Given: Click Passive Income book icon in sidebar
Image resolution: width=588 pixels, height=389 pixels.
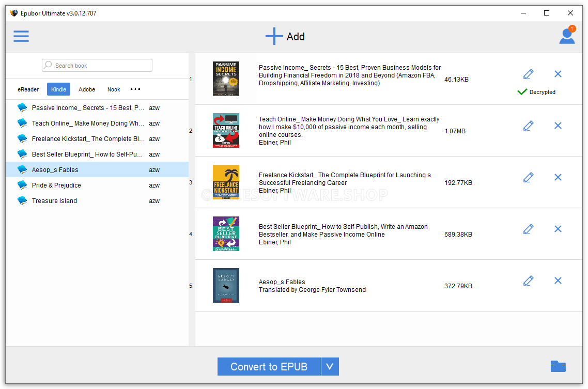Looking at the screenshot, I should tap(23, 108).
